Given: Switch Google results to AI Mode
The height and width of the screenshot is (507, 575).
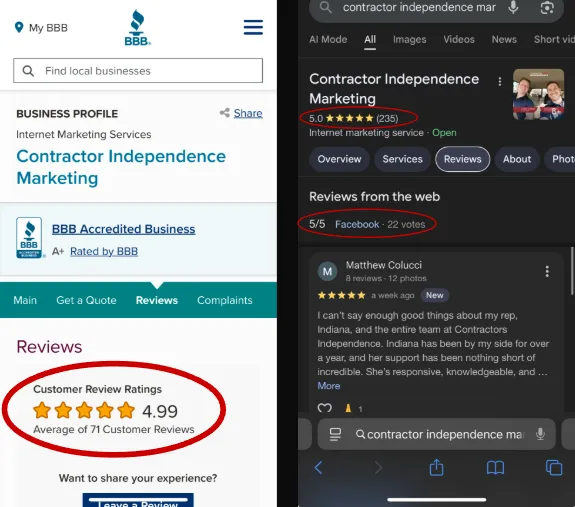Looking at the screenshot, I should (x=328, y=39).
